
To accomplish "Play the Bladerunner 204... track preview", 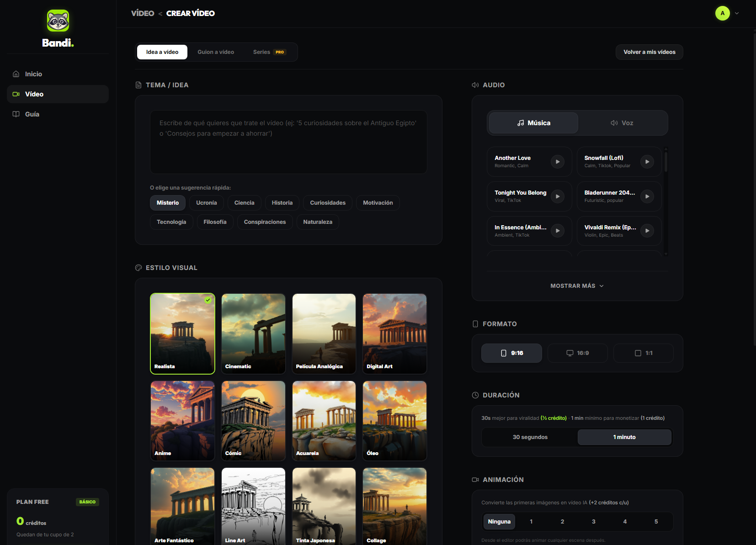I will point(647,196).
